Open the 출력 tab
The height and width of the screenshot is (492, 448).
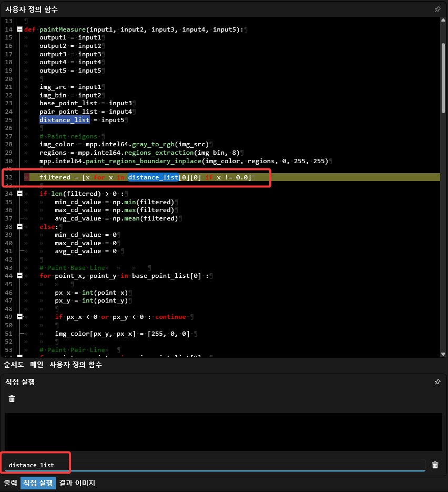pyautogui.click(x=11, y=483)
